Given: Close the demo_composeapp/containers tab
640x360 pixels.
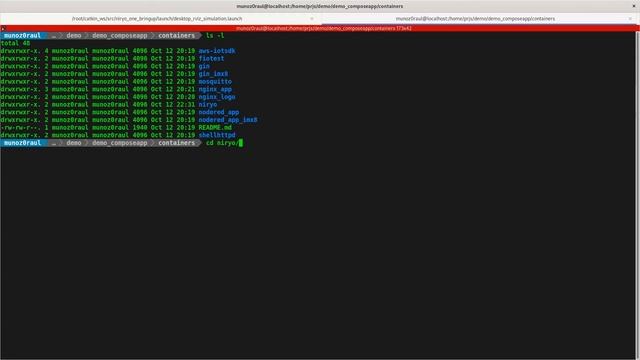Looking at the screenshot, I should click(x=630, y=19).
